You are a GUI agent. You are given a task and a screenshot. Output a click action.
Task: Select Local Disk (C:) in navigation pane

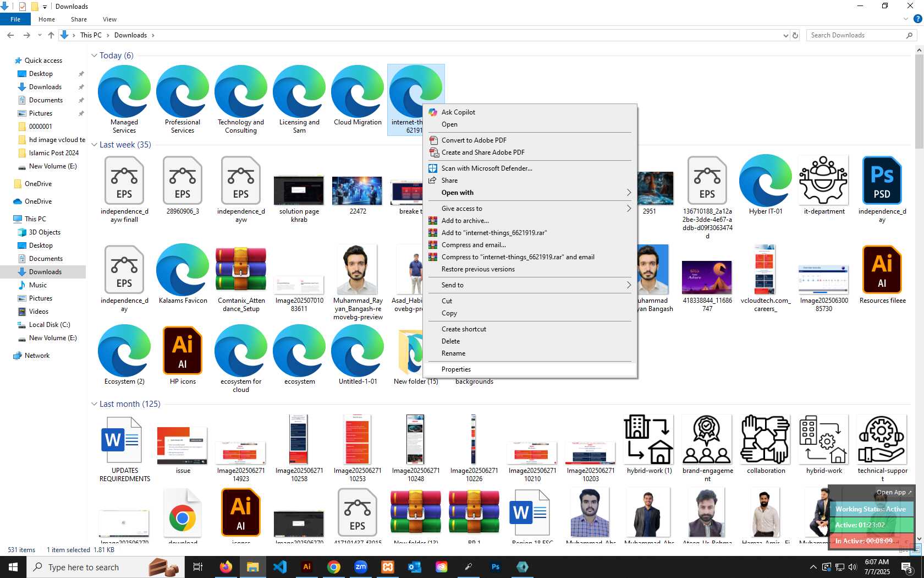click(x=50, y=325)
